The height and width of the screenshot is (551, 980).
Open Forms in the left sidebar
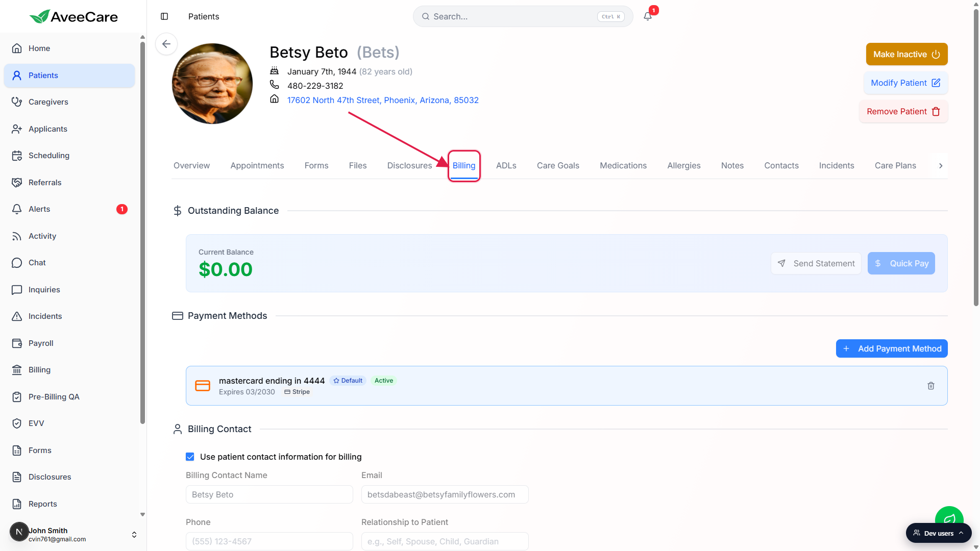[x=69, y=450]
